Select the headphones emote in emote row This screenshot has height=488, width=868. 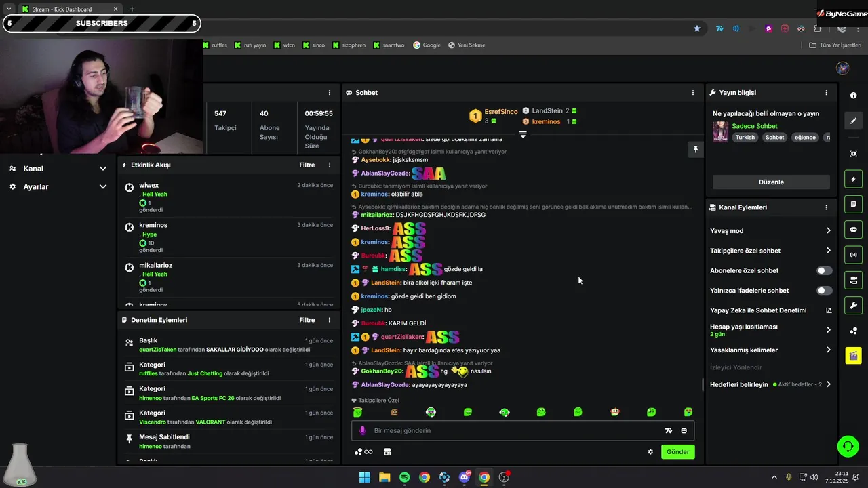504,412
